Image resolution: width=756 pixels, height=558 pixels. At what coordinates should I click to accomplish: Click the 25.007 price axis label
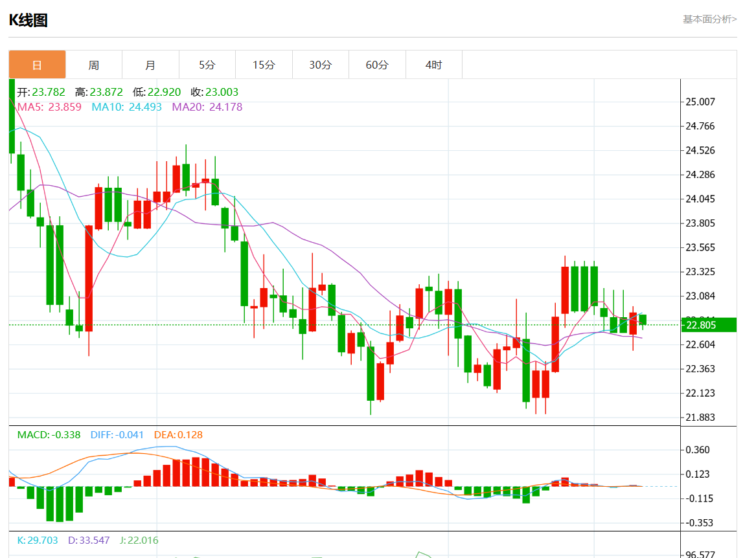[700, 102]
